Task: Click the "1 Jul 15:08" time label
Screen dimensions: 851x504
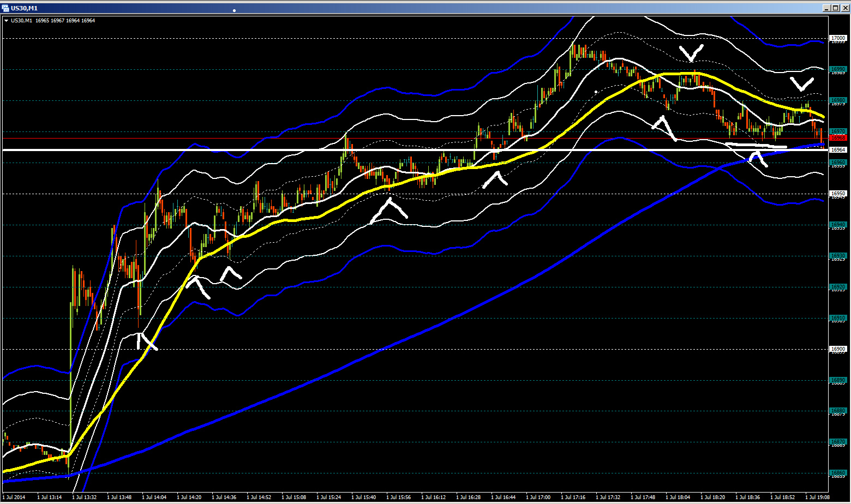Action: tap(293, 497)
